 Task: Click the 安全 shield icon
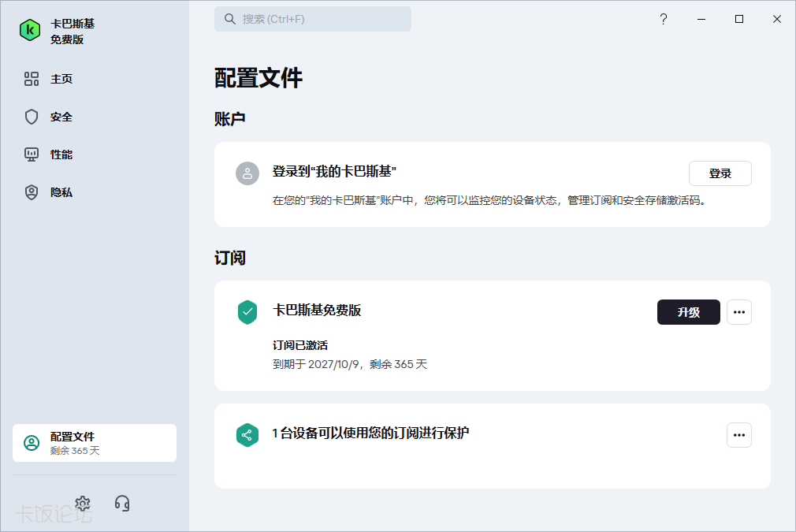click(32, 117)
